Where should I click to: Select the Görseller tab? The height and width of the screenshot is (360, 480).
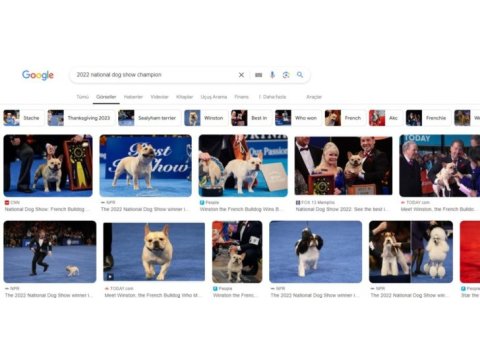pos(106,97)
